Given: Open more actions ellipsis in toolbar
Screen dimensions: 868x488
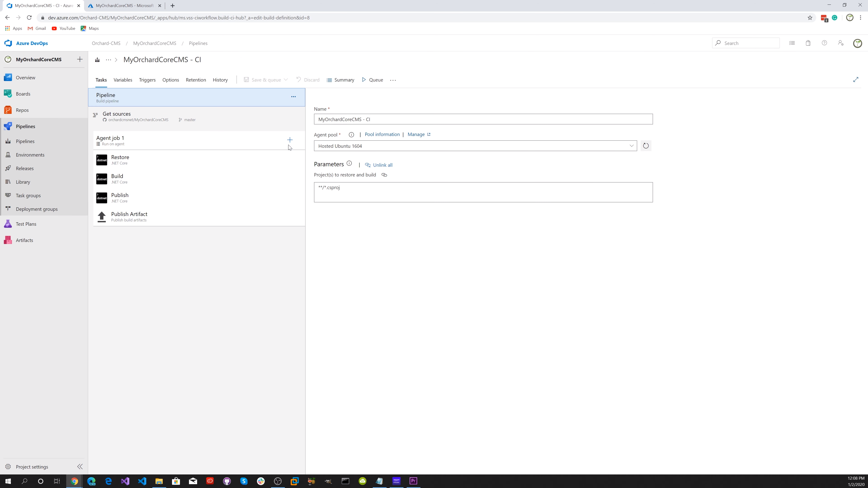Looking at the screenshot, I should [393, 80].
